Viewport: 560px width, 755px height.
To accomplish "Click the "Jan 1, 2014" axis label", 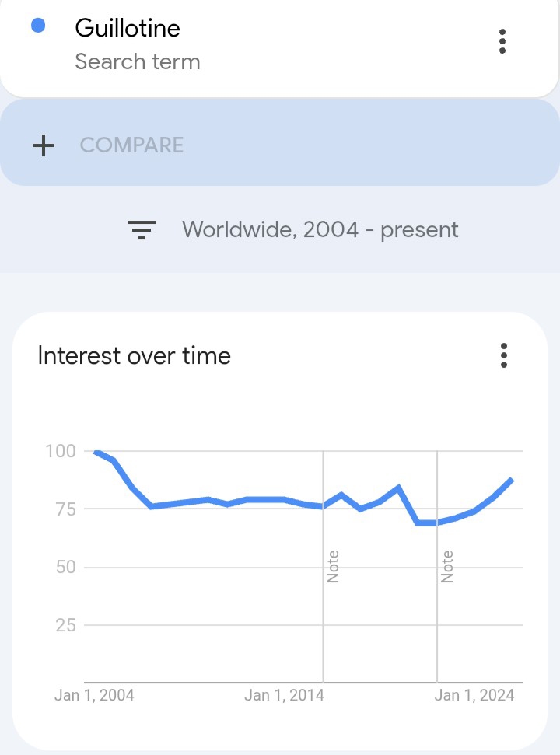I will click(x=284, y=695).
